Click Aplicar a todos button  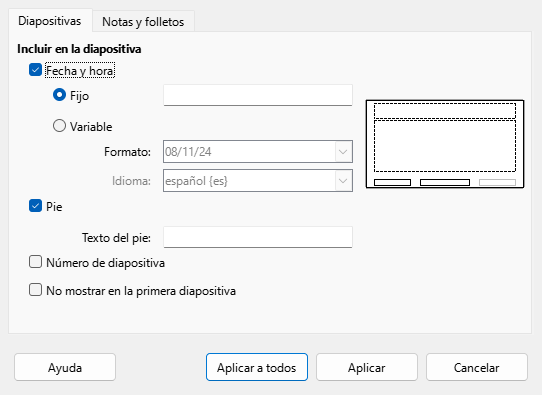pyautogui.click(x=257, y=367)
